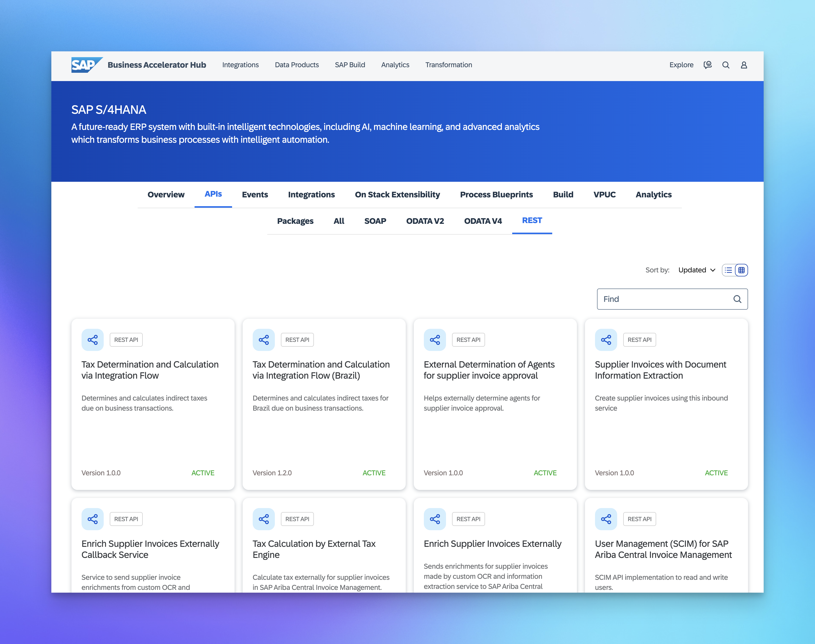
Task: Click share icon on Enrich Supplier Invoices Externally card
Action: [x=435, y=519]
